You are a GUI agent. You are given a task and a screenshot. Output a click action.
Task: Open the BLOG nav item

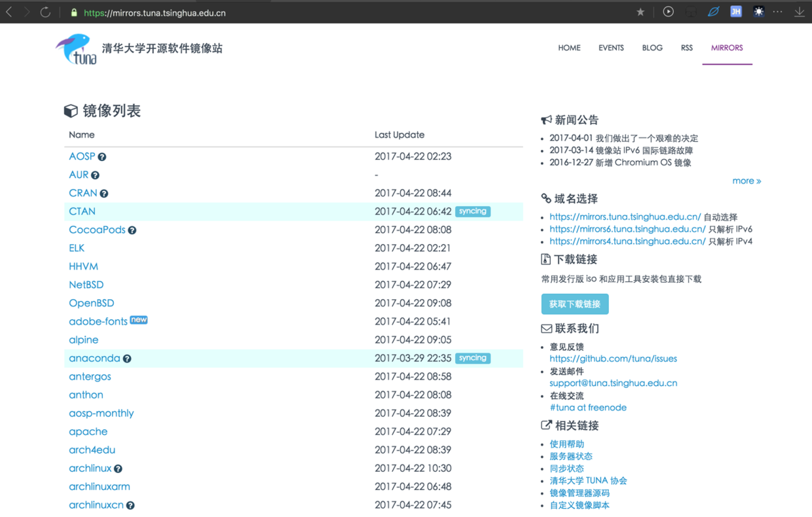pyautogui.click(x=652, y=48)
